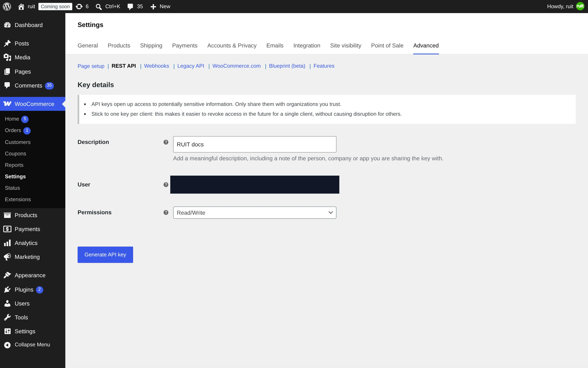588x368 pixels.
Task: Open WooCommerce Extensions submenu item
Action: tap(18, 199)
